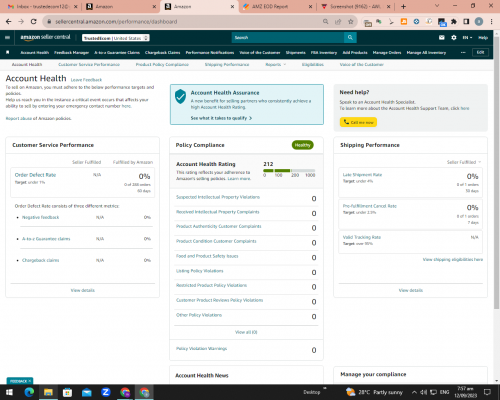
Task: Open the TrustedEcom United States account switcher
Action: (116, 38)
